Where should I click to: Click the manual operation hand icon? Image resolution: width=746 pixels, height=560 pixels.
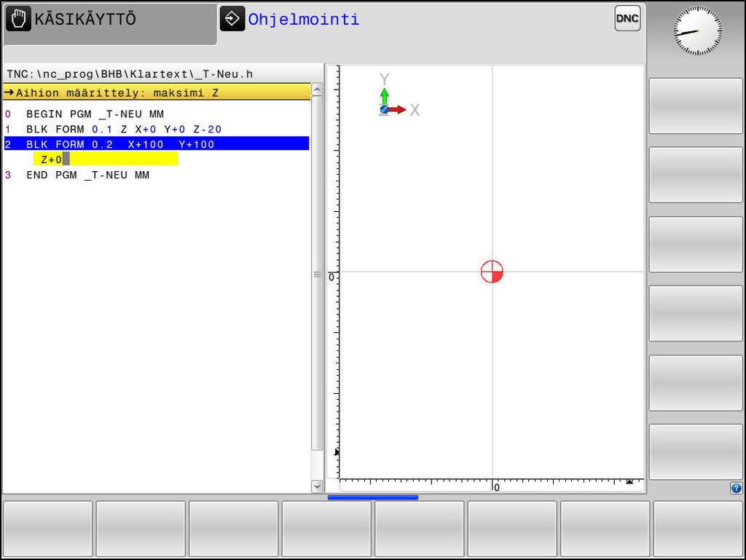point(18,20)
